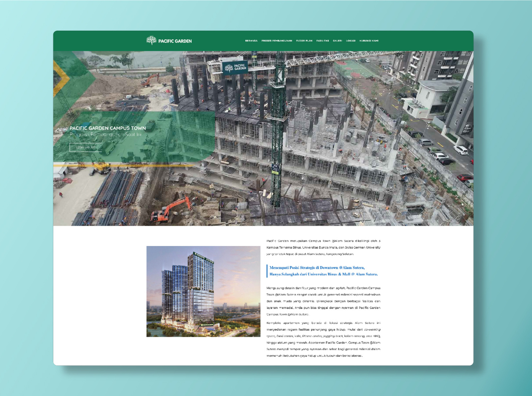Click the LEBIH LANJUT button
The image size is (532, 396).
pyautogui.click(x=86, y=147)
